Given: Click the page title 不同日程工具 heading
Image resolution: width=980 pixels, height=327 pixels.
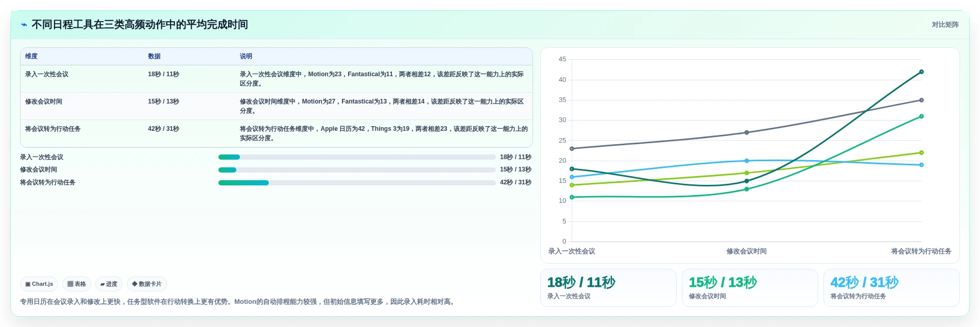Looking at the screenshot, I should pyautogui.click(x=140, y=25).
